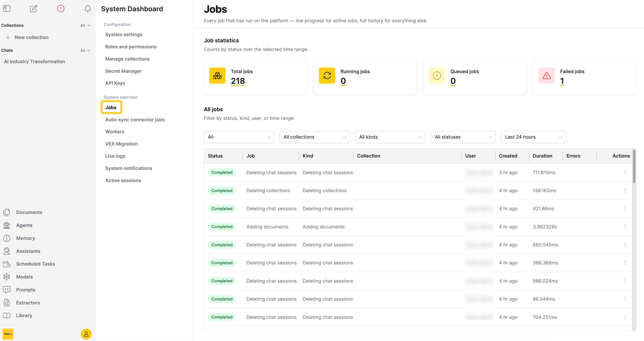Expand the All statuses dropdown
This screenshot has width=644, height=341.
tap(463, 137)
